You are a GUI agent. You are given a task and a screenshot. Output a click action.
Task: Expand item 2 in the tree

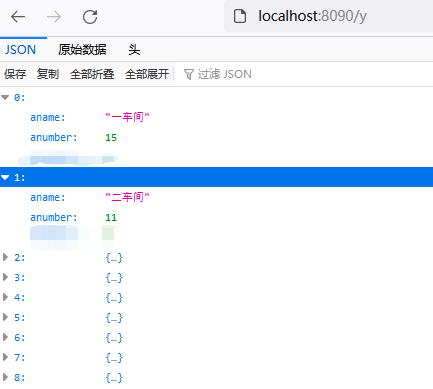tap(5, 257)
